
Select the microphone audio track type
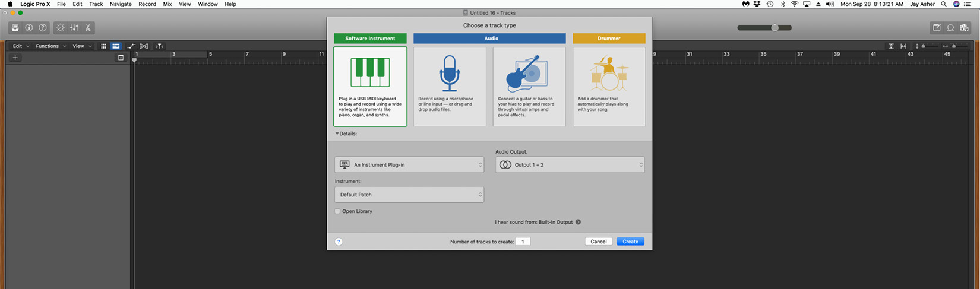[450, 87]
